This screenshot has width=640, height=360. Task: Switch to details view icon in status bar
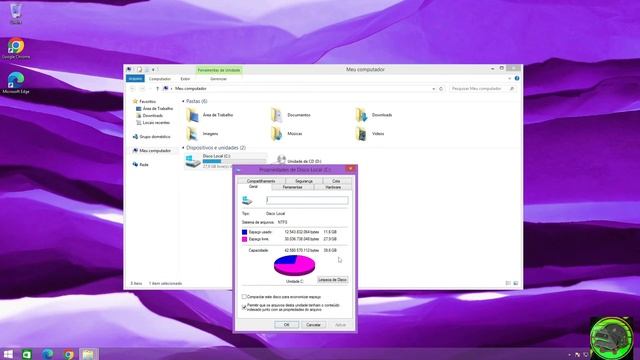(x=508, y=283)
